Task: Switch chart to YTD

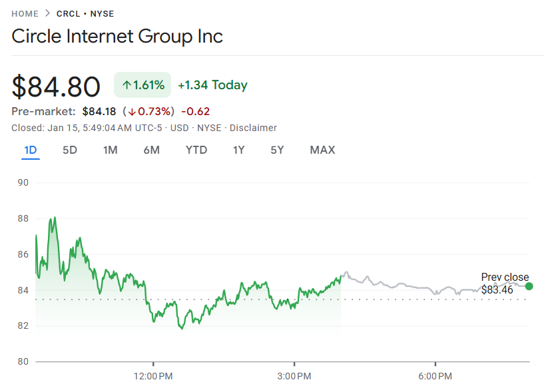Action: (196, 150)
